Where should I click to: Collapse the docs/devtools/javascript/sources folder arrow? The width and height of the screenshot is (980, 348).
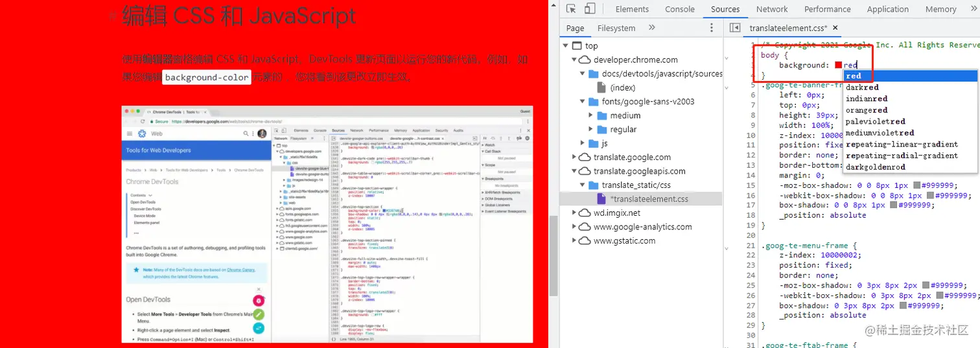point(582,74)
